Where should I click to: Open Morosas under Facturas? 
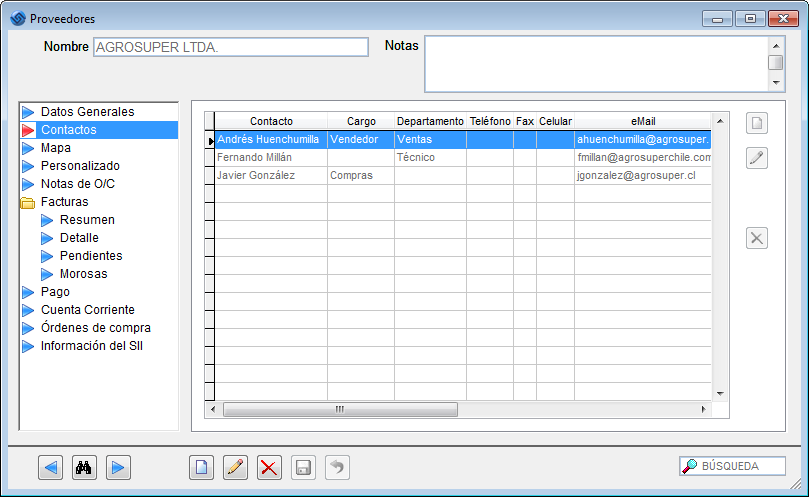point(84,274)
